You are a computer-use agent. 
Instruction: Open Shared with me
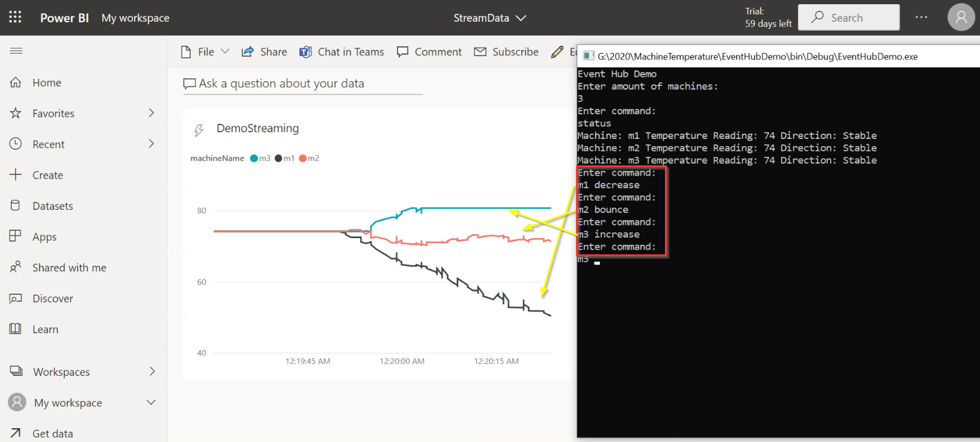[x=69, y=268]
